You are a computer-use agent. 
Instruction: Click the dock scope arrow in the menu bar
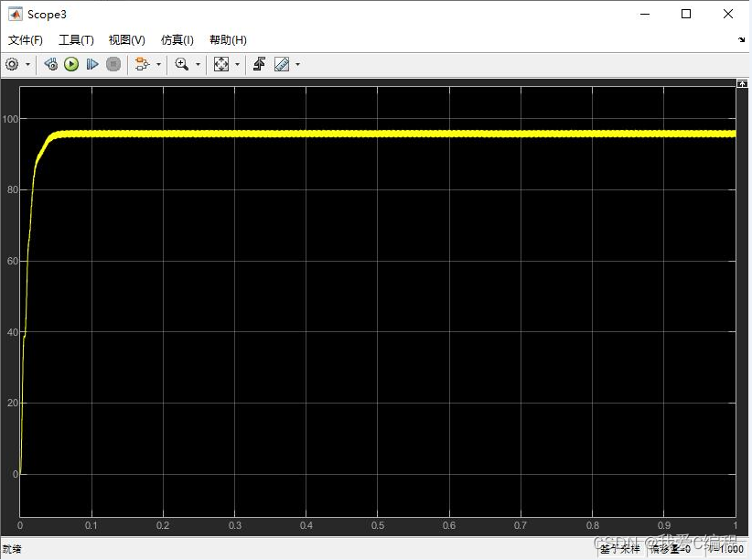[741, 40]
